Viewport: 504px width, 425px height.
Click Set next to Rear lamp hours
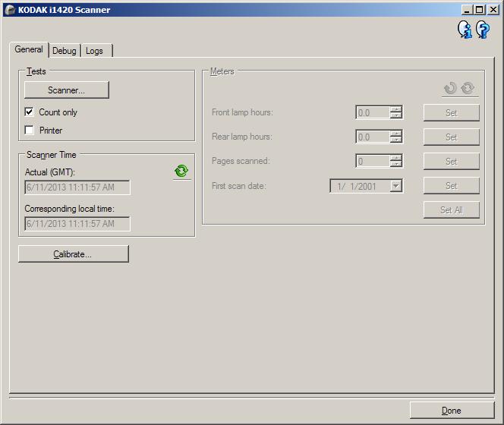coord(452,137)
